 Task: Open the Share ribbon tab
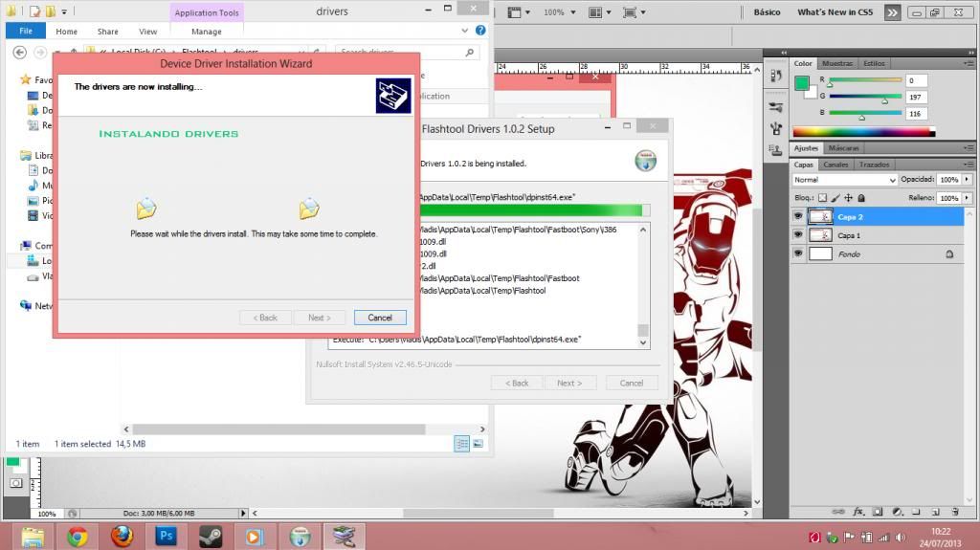(107, 32)
